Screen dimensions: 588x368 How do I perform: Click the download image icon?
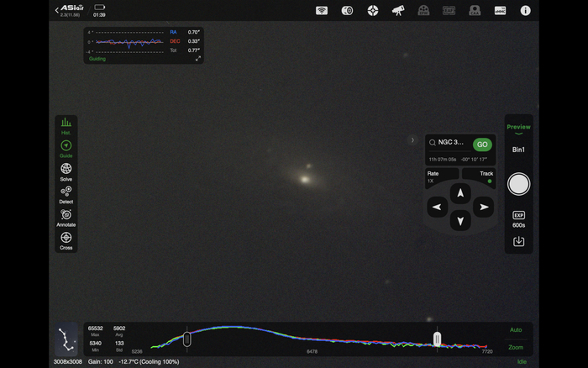point(518,242)
